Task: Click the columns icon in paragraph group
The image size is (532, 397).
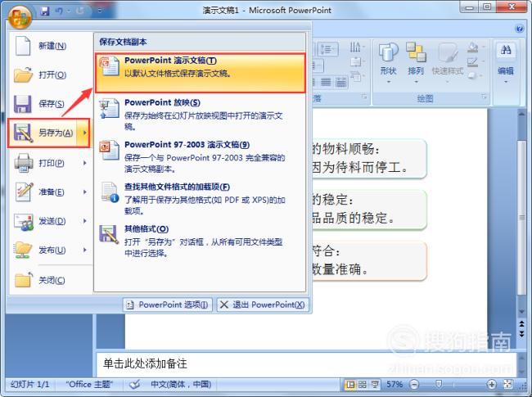Action: pyautogui.click(x=341, y=82)
